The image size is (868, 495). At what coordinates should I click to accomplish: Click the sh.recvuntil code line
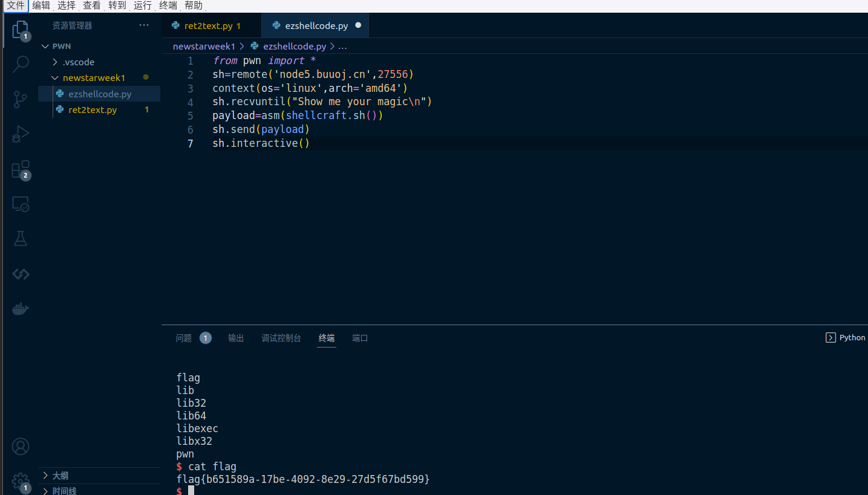tap(322, 102)
